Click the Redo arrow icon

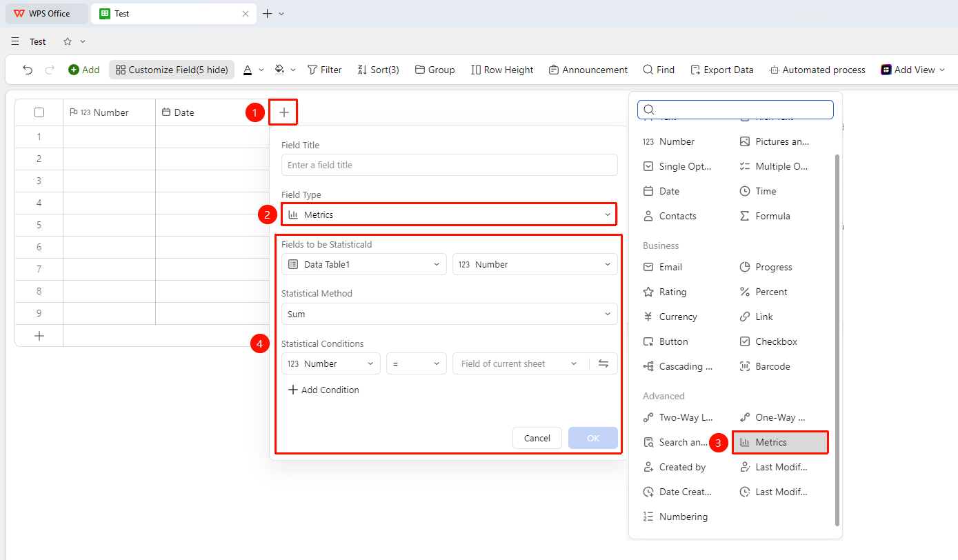[x=50, y=70]
